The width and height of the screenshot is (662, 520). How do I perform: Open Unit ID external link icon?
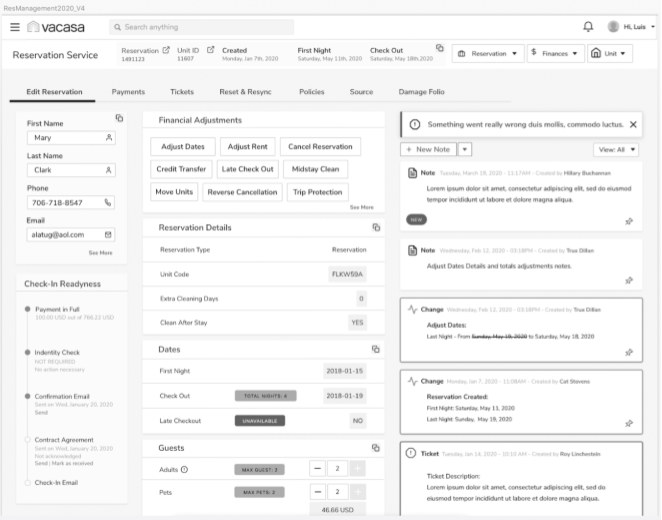tap(210, 50)
